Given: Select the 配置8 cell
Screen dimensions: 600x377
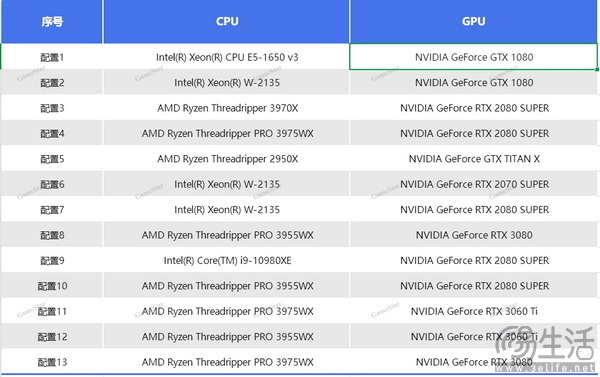Looking at the screenshot, I should pos(52,235).
